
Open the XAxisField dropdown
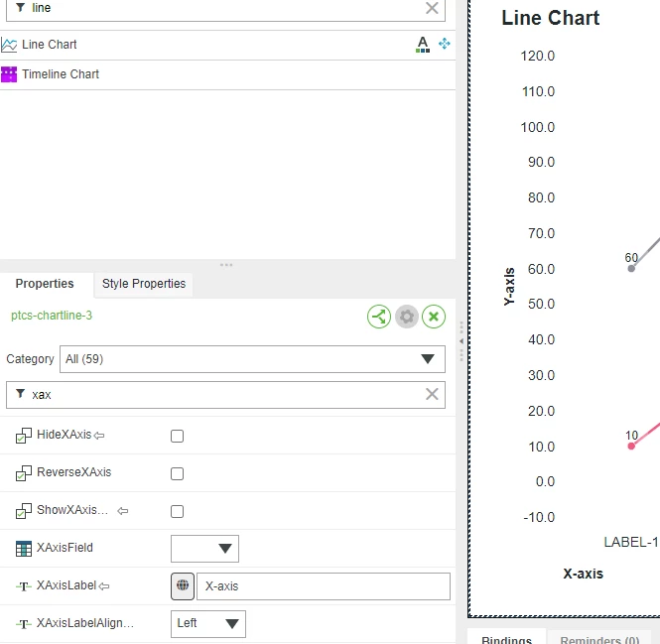(204, 549)
